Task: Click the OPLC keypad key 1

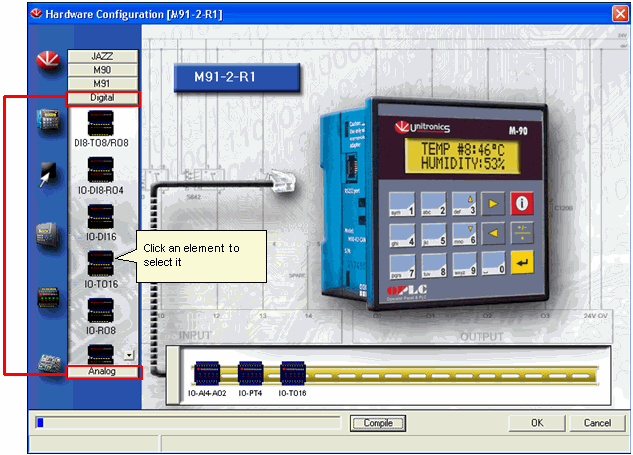Action: tap(402, 204)
